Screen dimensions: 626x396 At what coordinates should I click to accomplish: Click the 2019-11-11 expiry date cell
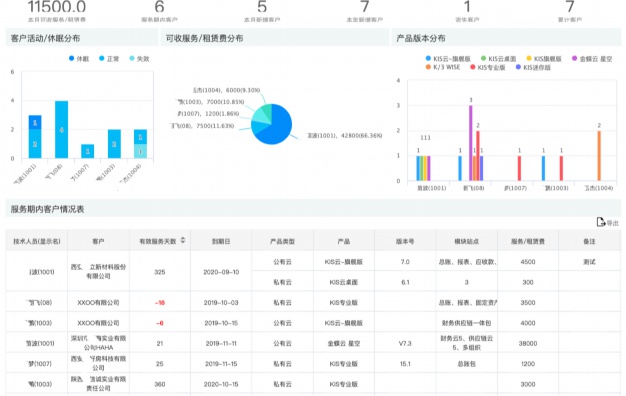tap(221, 343)
